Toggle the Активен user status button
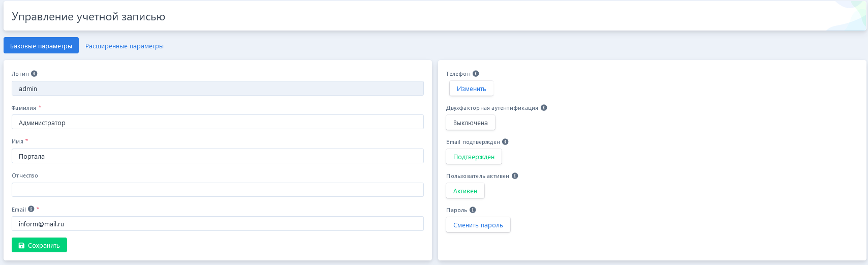 pos(465,191)
